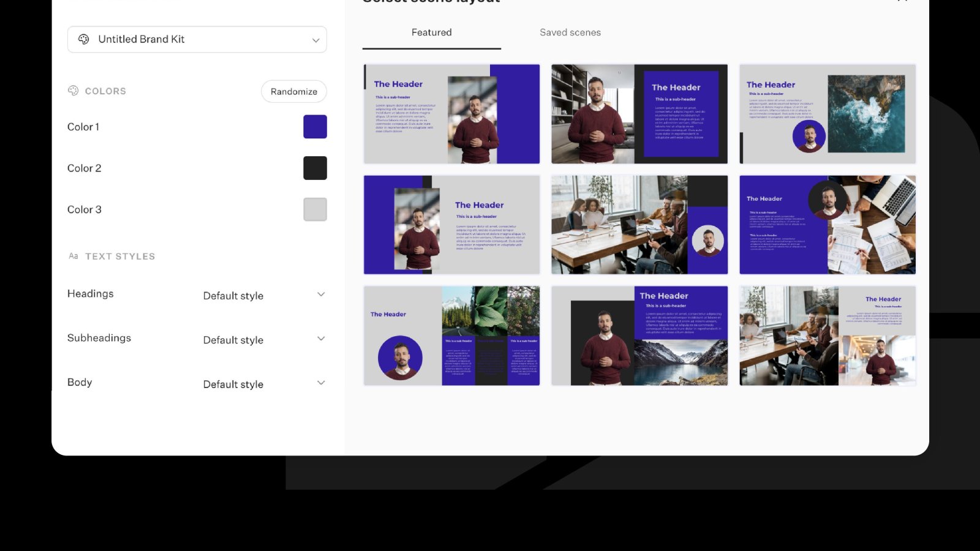Choose layout with presenter beside blue right panel

point(451,114)
